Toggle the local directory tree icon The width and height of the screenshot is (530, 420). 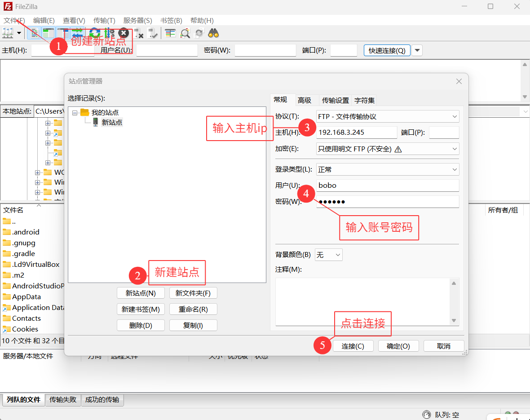click(x=49, y=33)
